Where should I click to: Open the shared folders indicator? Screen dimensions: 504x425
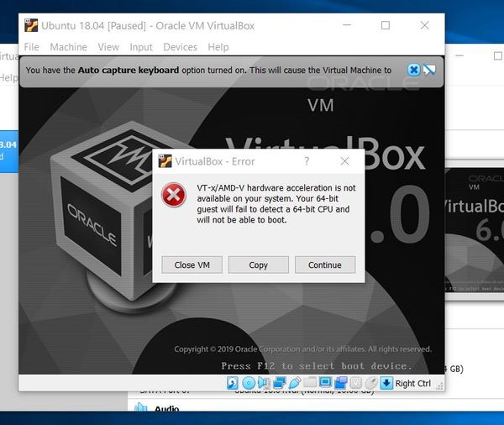pos(309,383)
